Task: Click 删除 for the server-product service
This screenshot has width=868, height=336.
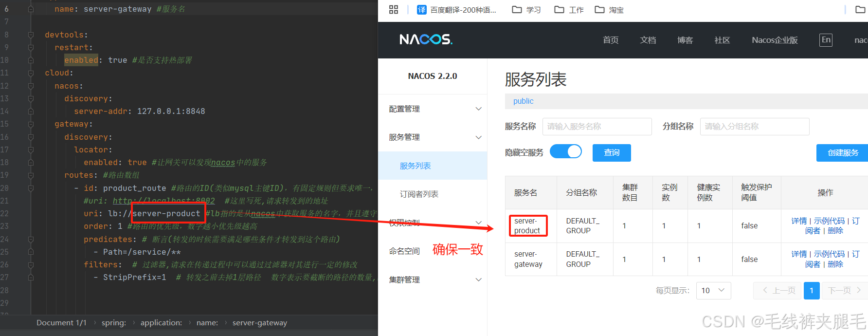Action: (835, 230)
